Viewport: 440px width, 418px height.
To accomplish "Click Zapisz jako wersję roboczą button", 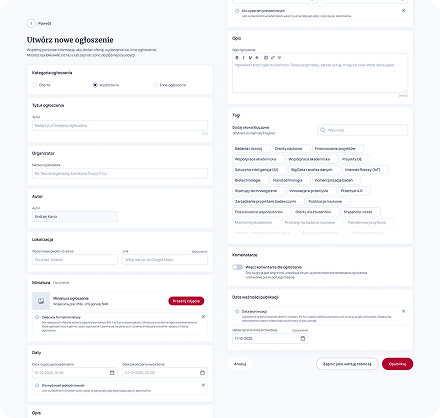I will pyautogui.click(x=347, y=364).
